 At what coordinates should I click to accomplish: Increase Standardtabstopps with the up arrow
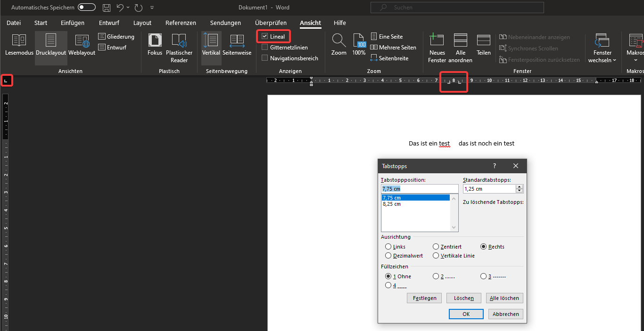pos(520,187)
